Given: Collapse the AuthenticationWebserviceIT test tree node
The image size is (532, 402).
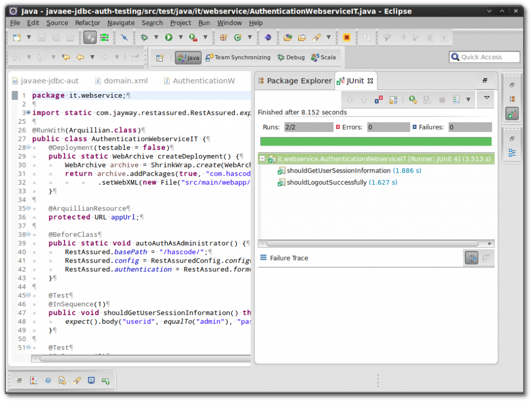Looking at the screenshot, I should coord(263,159).
